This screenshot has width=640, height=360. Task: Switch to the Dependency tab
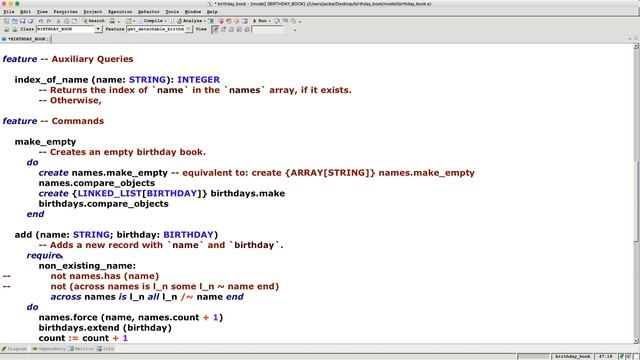pyautogui.click(x=49, y=349)
